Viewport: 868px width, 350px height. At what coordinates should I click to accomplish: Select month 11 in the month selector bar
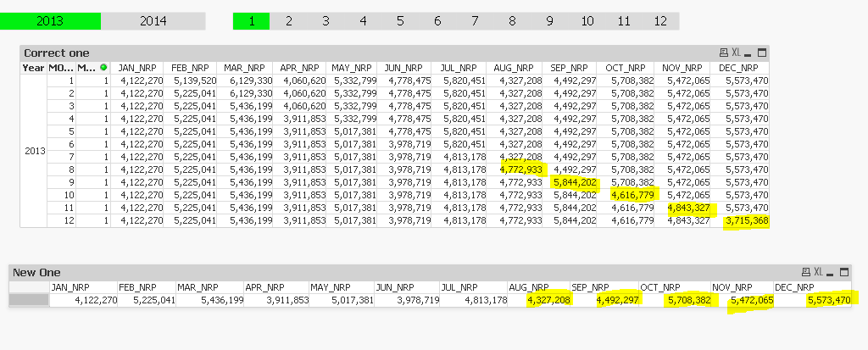624,21
